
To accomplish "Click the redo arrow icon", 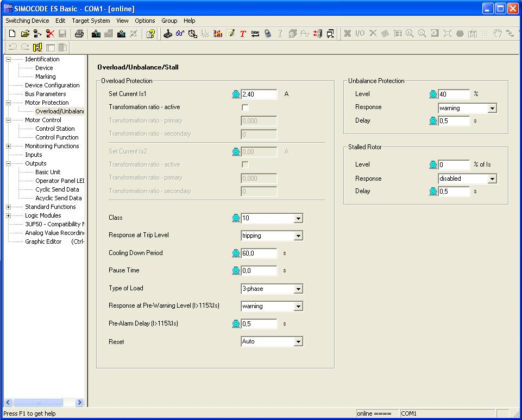I will pos(25,48).
